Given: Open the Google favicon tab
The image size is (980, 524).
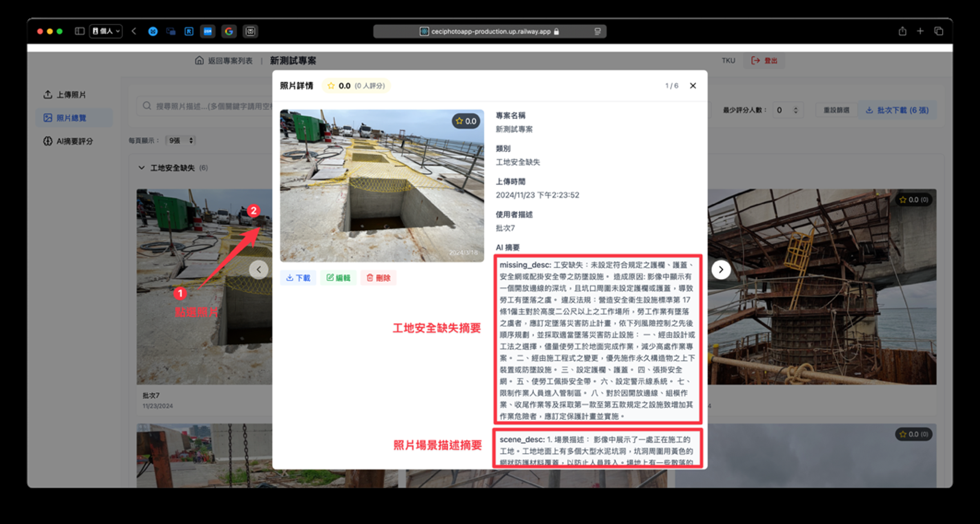Looking at the screenshot, I should coord(229,31).
